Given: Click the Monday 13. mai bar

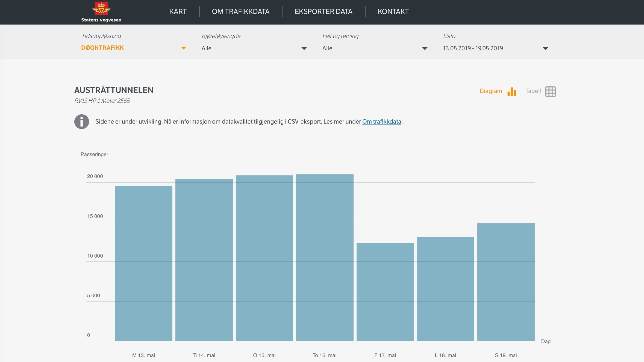Looking at the screenshot, I should tap(143, 263).
